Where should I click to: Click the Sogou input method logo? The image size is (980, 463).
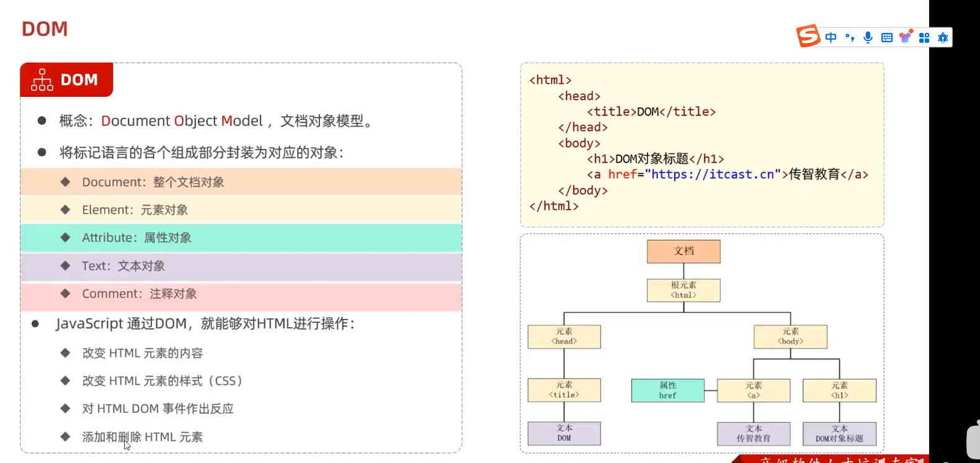(808, 36)
